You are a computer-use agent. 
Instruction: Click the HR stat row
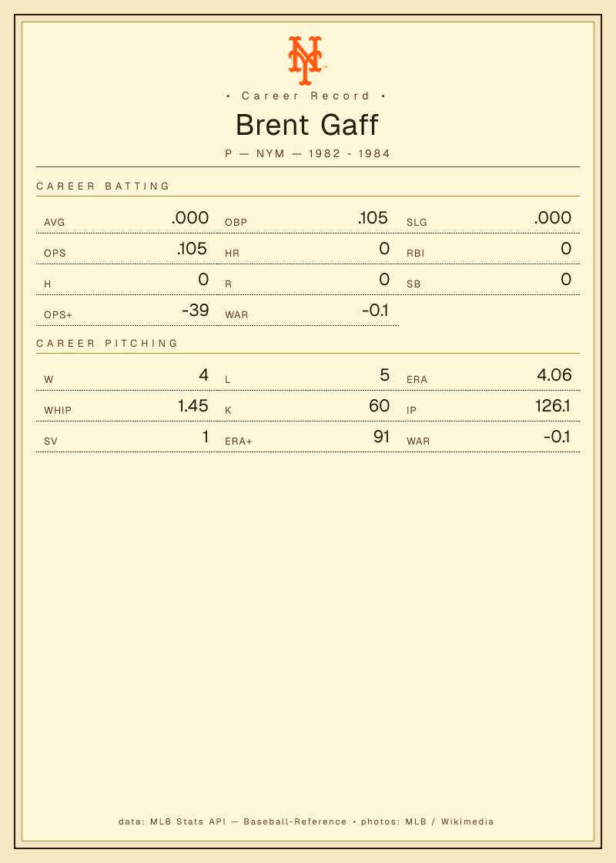[307, 250]
